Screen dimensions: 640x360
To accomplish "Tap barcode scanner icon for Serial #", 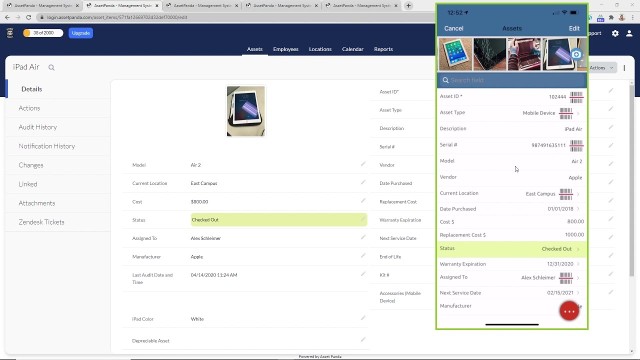I will pyautogui.click(x=576, y=145).
